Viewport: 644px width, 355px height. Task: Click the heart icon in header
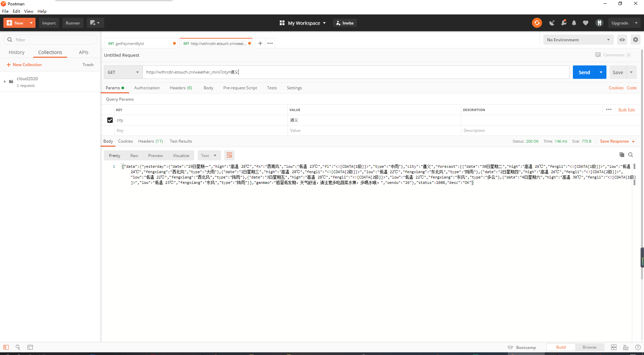click(585, 23)
